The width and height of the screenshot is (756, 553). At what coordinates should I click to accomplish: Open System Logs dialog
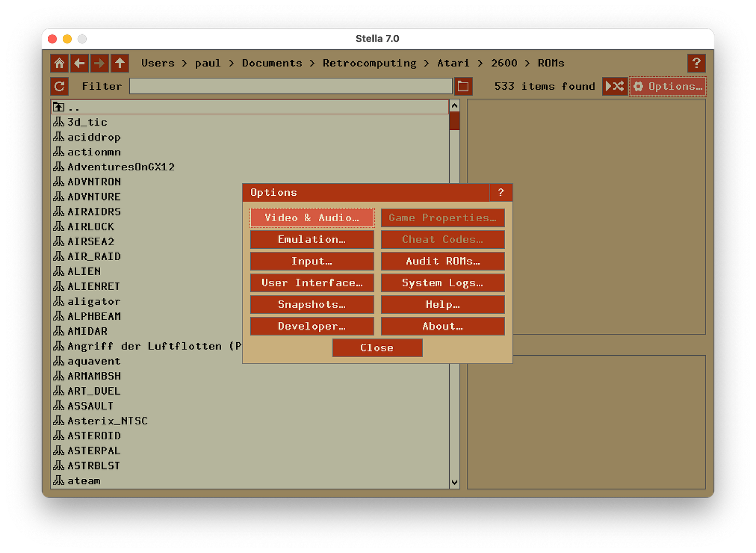tap(443, 283)
